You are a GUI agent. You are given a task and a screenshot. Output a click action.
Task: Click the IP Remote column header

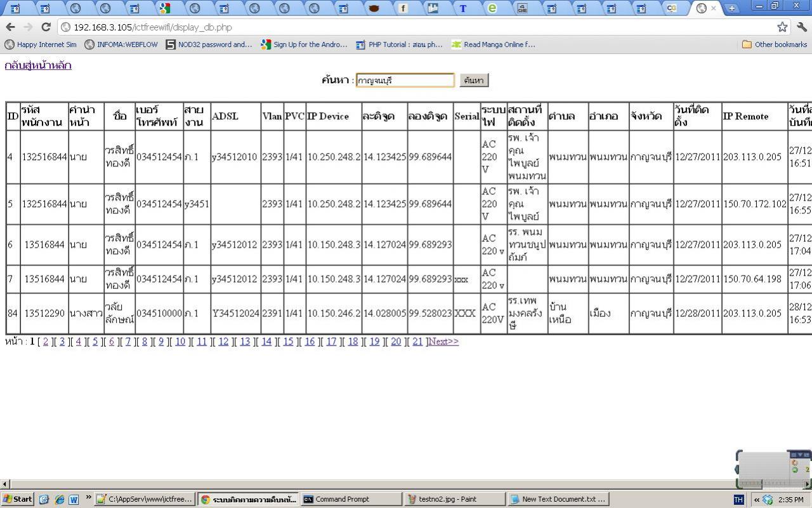click(754, 116)
